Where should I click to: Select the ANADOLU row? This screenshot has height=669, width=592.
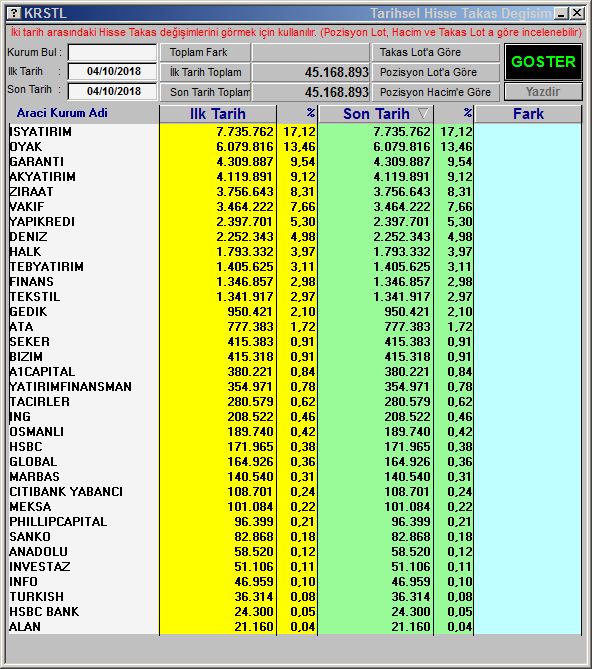[x=295, y=552]
